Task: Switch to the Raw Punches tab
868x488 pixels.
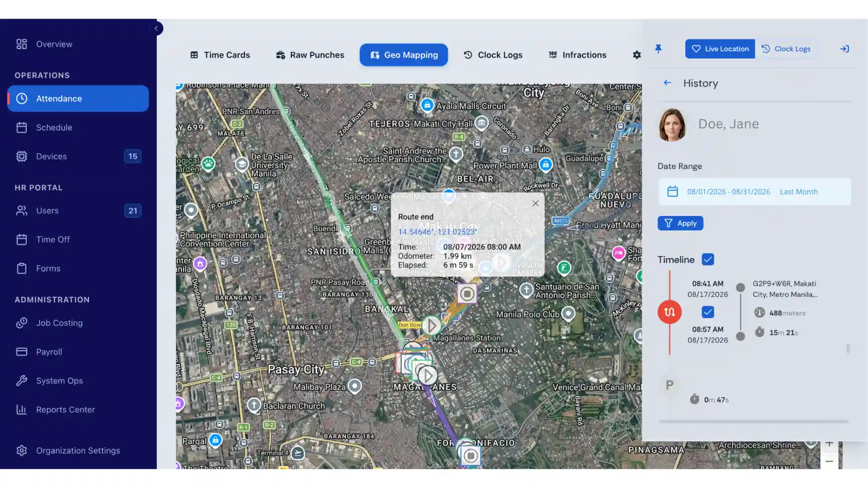Action: 310,55
